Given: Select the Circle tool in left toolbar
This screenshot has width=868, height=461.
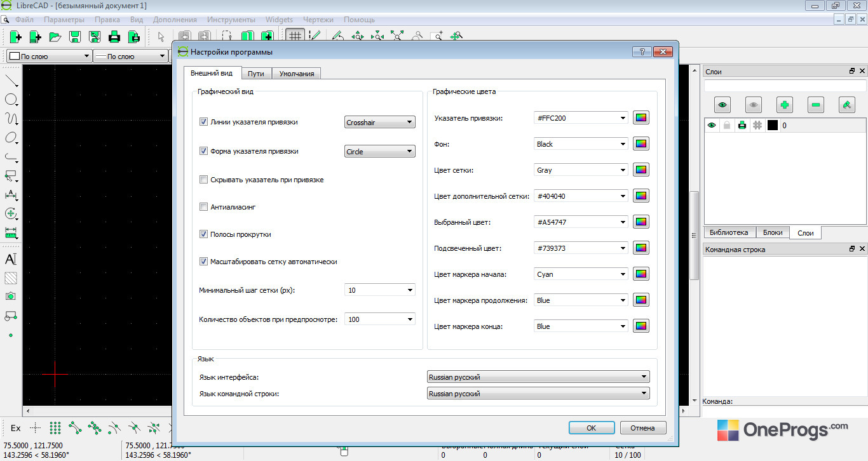Looking at the screenshot, I should coord(11,100).
